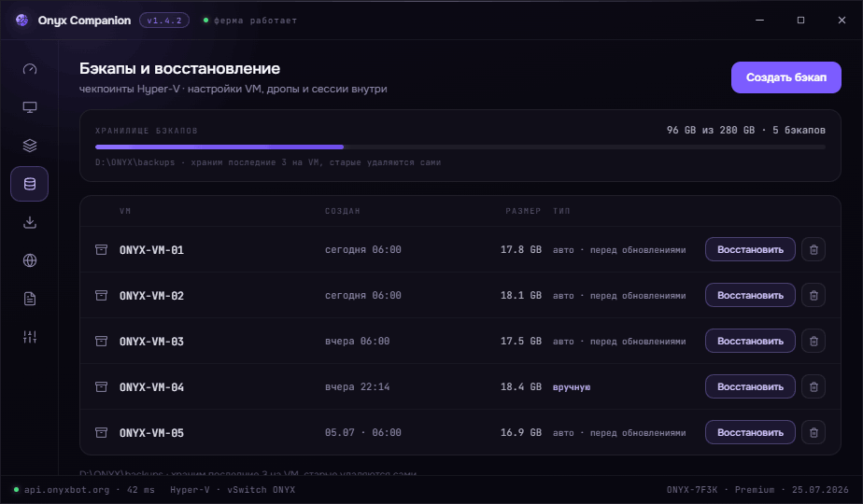863x504 pixels.
Task: Click the backup storage usage progress bar
Action: pyautogui.click(x=460, y=147)
